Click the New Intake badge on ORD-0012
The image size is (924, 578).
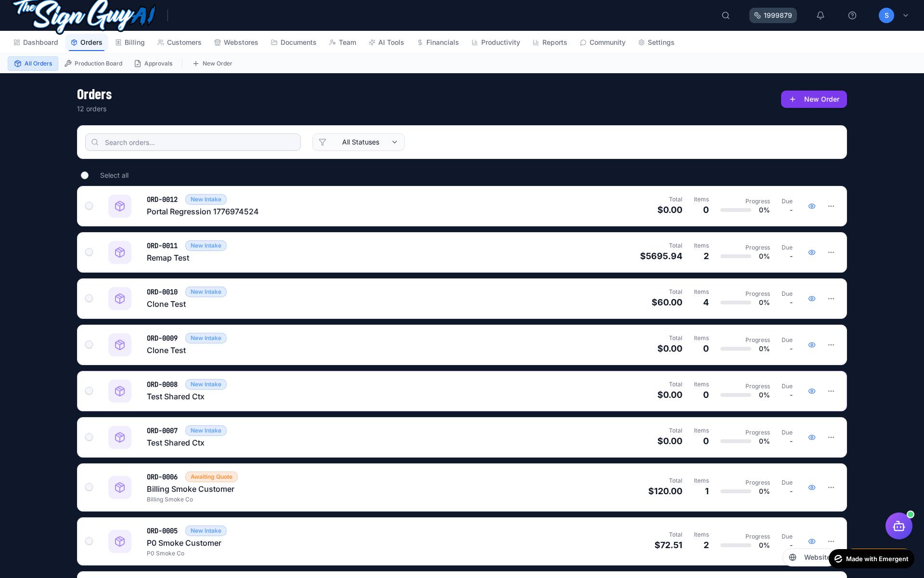(x=206, y=199)
